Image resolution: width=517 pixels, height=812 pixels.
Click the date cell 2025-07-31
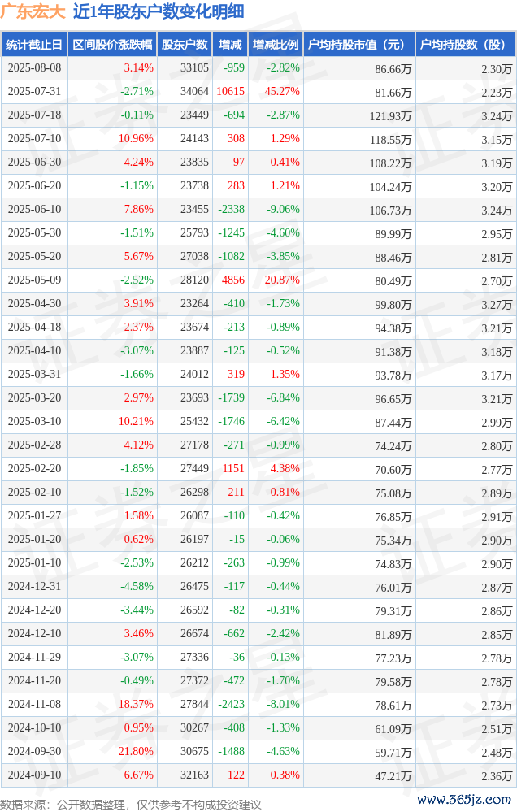pyautogui.click(x=34, y=92)
